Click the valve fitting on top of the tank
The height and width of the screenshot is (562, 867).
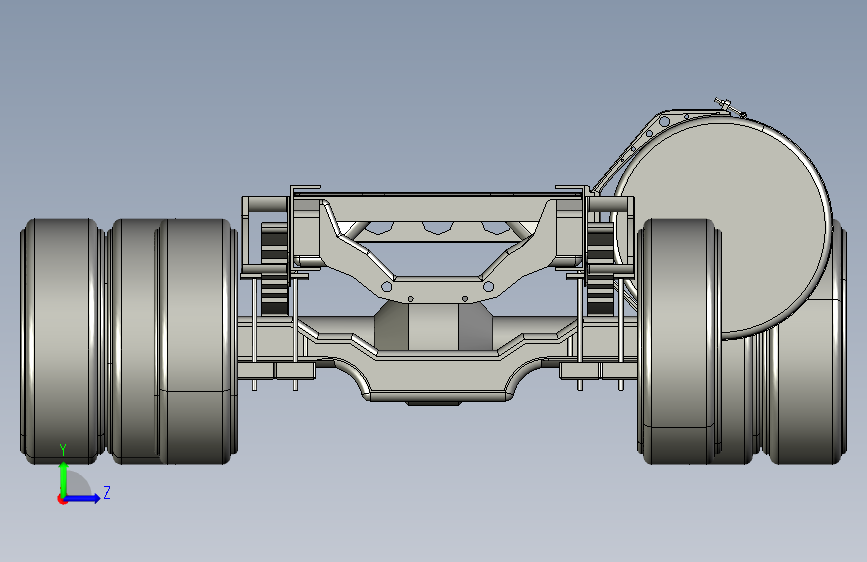click(x=729, y=106)
